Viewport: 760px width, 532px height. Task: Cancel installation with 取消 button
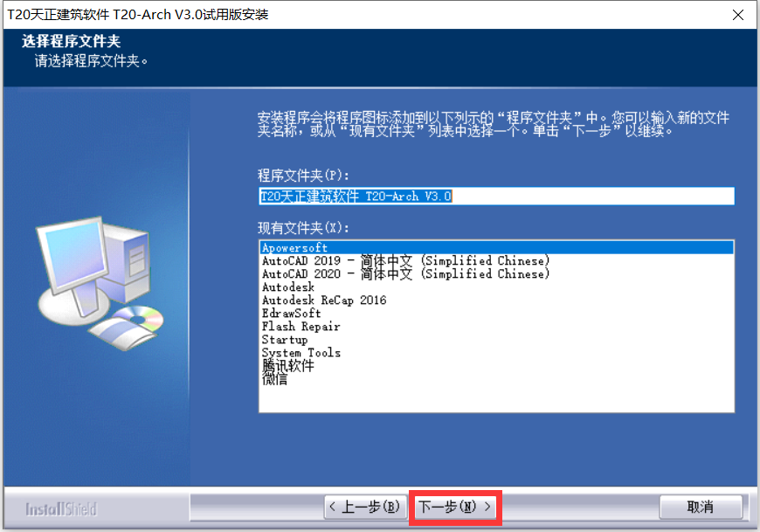click(701, 507)
